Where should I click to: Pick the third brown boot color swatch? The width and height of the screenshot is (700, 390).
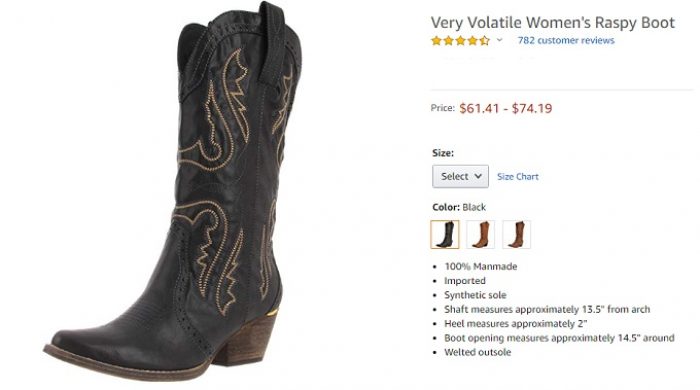coord(517,234)
